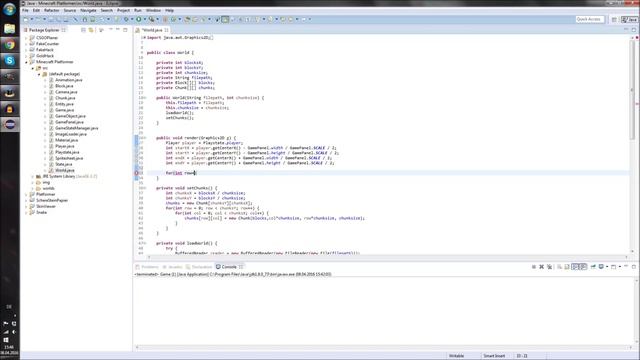This screenshot has height=360, width=640.
Task: Minimize the Console view
Action: pyautogui.click(x=626, y=266)
